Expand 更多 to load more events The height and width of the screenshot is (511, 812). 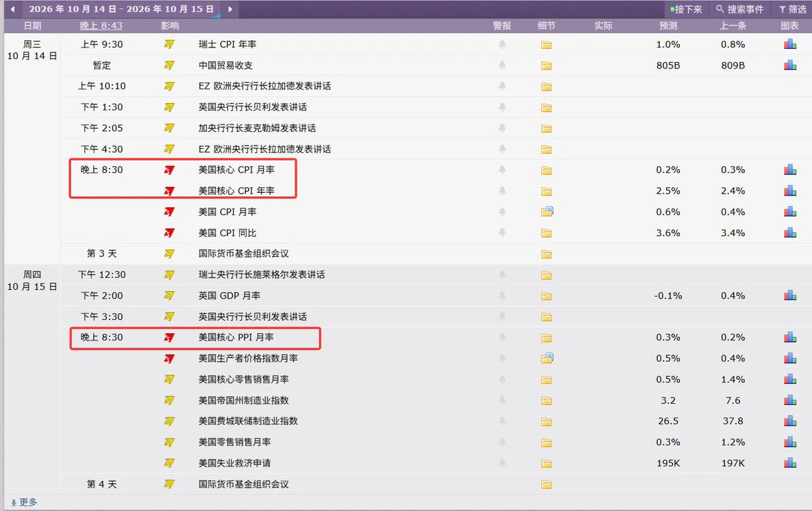point(24,502)
